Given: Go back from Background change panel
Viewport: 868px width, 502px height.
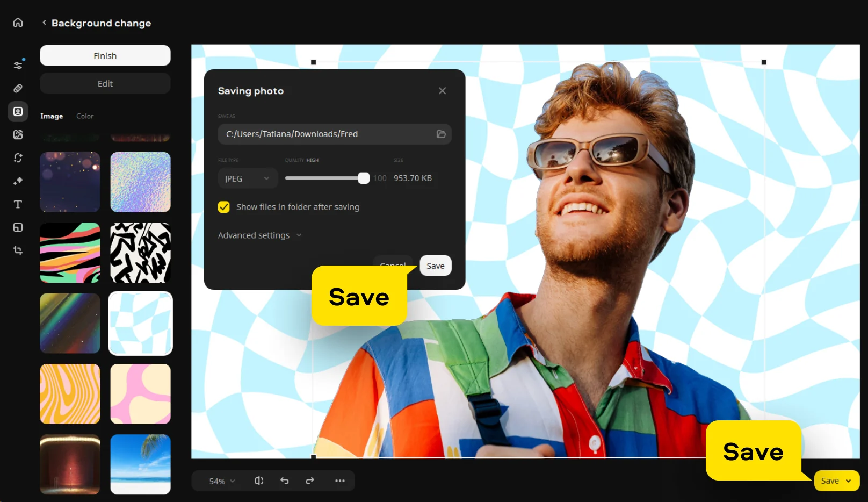Looking at the screenshot, I should [44, 23].
